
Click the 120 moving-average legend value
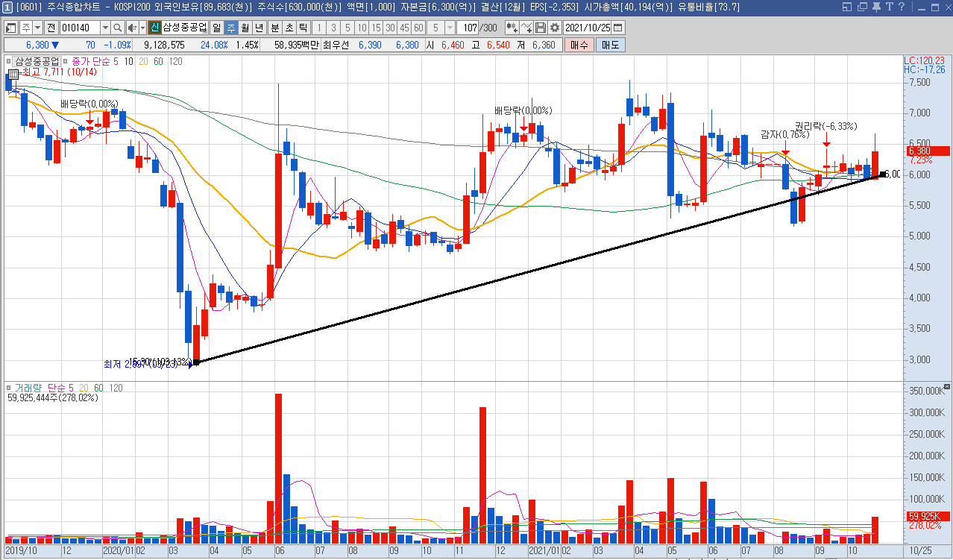tap(176, 61)
